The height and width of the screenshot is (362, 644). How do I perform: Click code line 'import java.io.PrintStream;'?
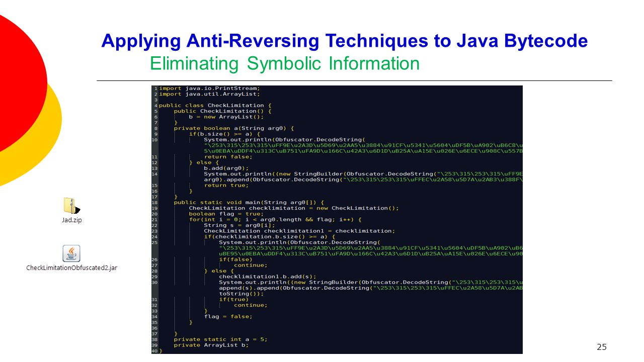pyautogui.click(x=209, y=88)
